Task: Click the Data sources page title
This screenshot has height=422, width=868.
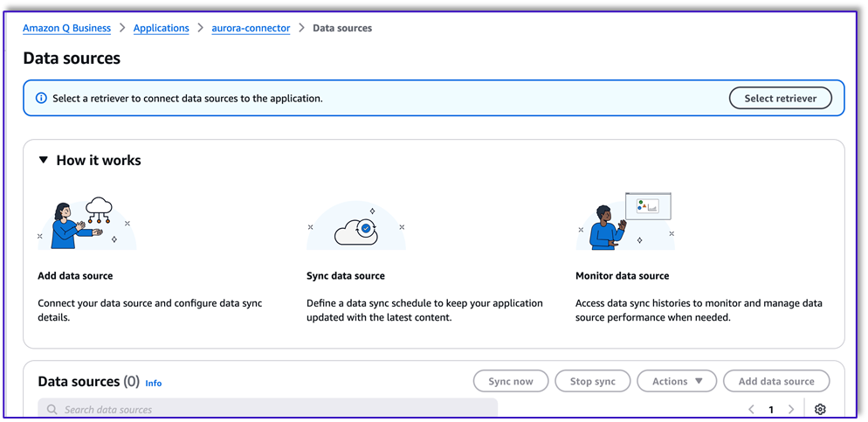Action: [x=72, y=59]
